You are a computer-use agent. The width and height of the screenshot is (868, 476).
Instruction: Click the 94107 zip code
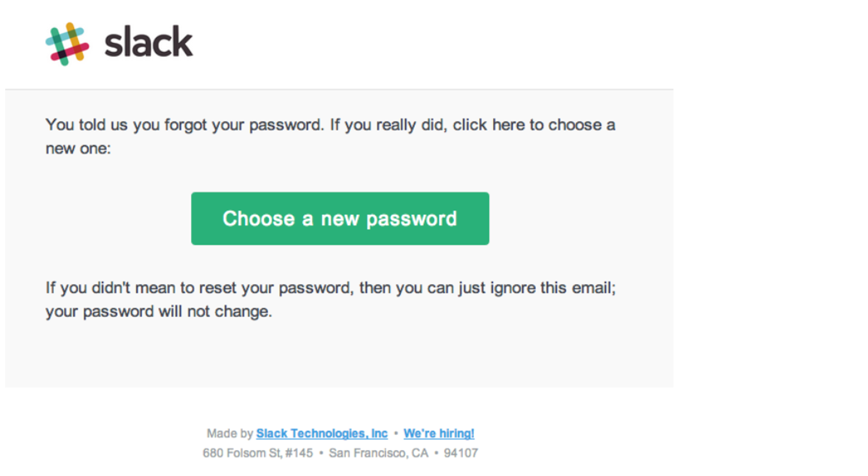[x=461, y=453]
